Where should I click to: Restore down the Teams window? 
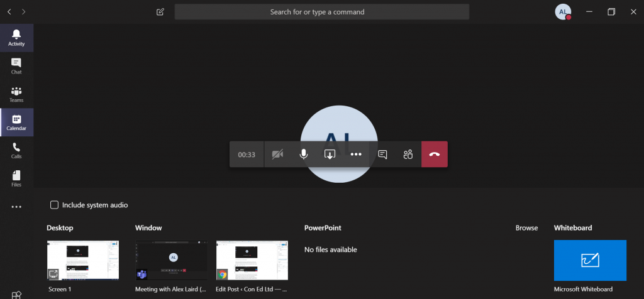[x=611, y=12]
